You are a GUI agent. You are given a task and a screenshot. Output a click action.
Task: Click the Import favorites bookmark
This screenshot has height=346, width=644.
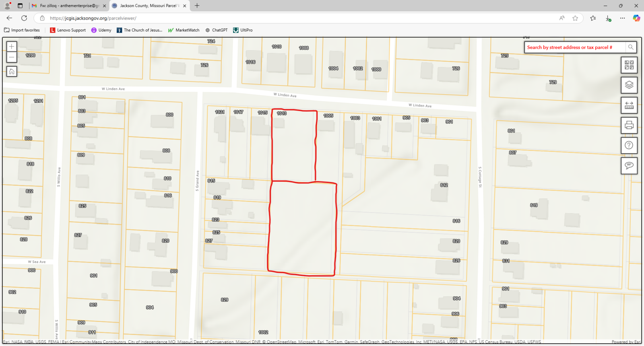tap(22, 30)
